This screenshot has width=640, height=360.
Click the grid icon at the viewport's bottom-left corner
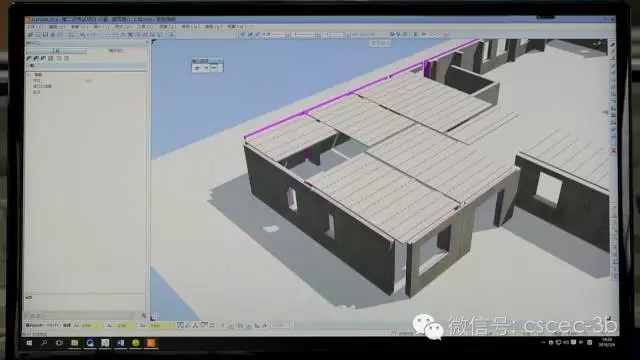pos(155,317)
